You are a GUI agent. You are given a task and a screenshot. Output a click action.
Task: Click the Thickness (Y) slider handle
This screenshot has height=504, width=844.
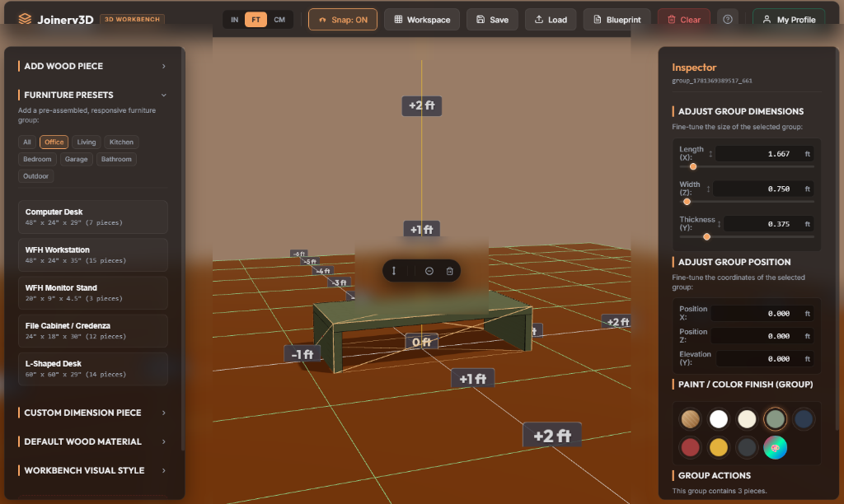[706, 236]
